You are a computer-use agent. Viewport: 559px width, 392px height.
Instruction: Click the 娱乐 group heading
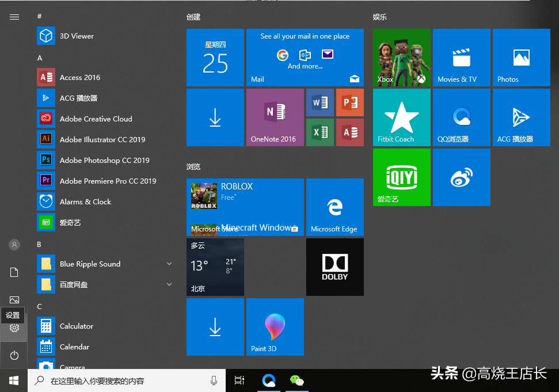[x=380, y=17]
